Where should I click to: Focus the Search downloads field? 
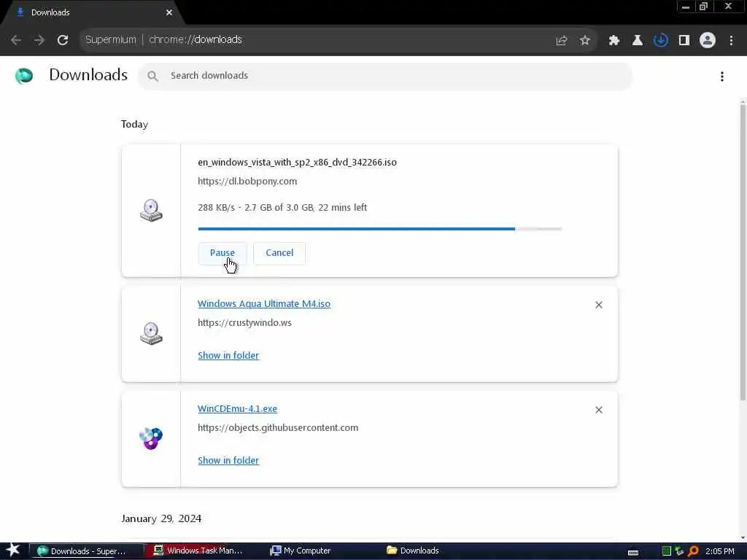pos(385,76)
